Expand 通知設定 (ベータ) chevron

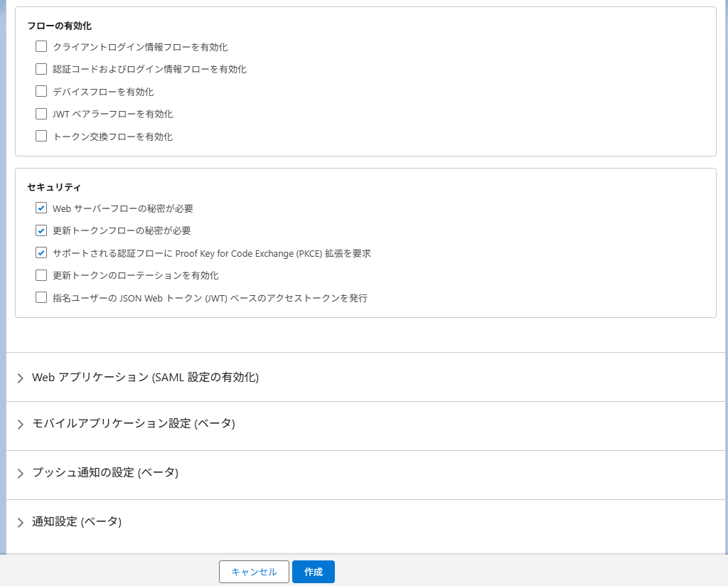click(20, 523)
